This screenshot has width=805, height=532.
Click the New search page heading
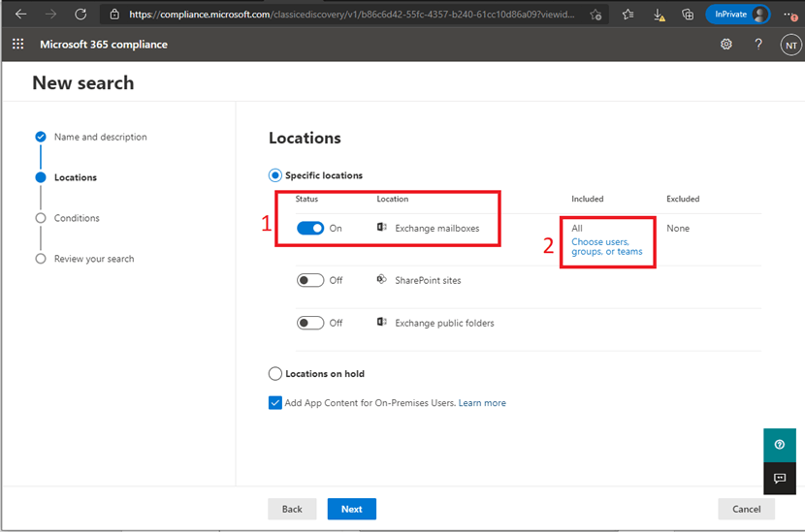(83, 83)
